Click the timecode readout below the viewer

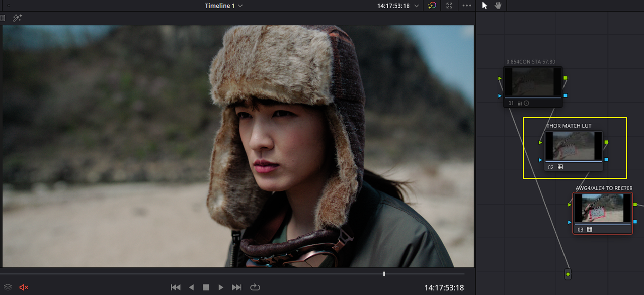444,288
